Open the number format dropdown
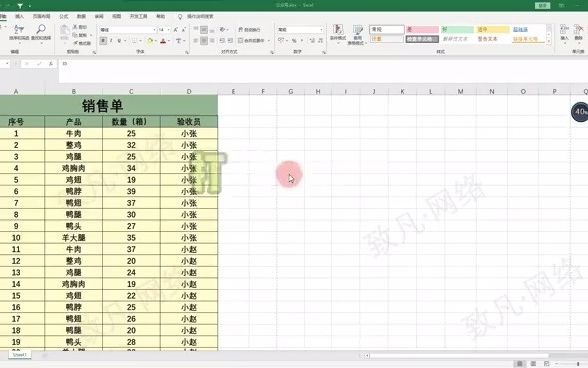The height and width of the screenshot is (368, 588). (x=321, y=29)
